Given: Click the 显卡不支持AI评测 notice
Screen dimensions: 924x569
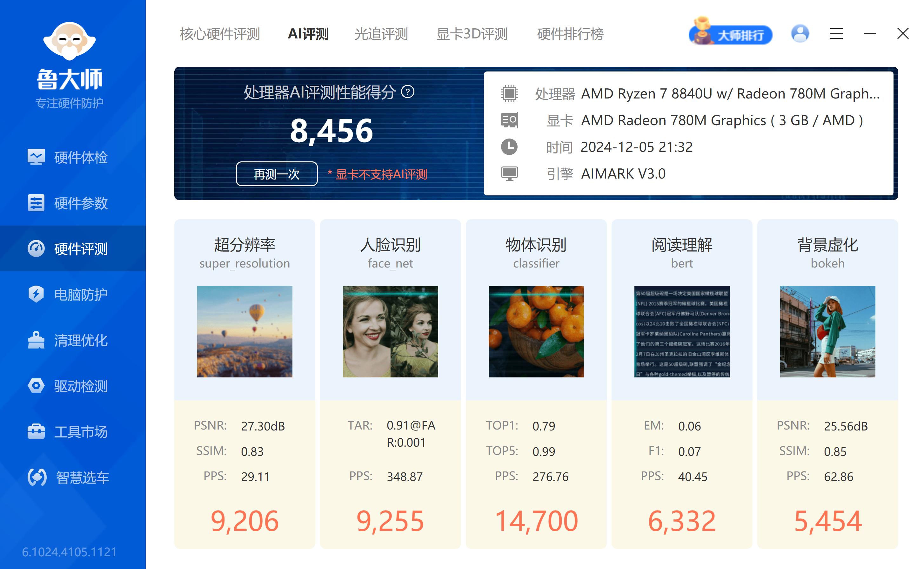Looking at the screenshot, I should [377, 174].
